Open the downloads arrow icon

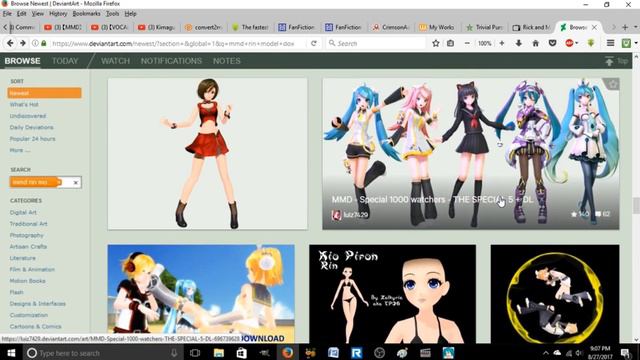(x=518, y=43)
